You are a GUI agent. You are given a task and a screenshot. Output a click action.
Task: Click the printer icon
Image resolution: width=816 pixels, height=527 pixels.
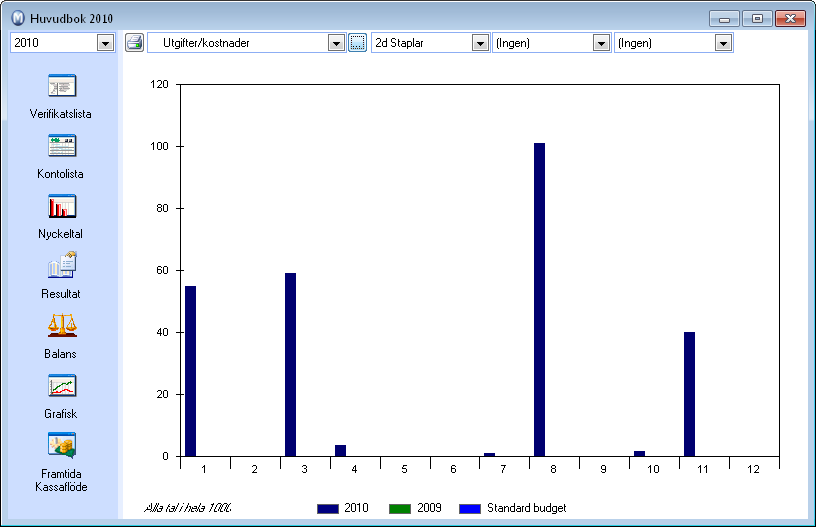click(134, 43)
